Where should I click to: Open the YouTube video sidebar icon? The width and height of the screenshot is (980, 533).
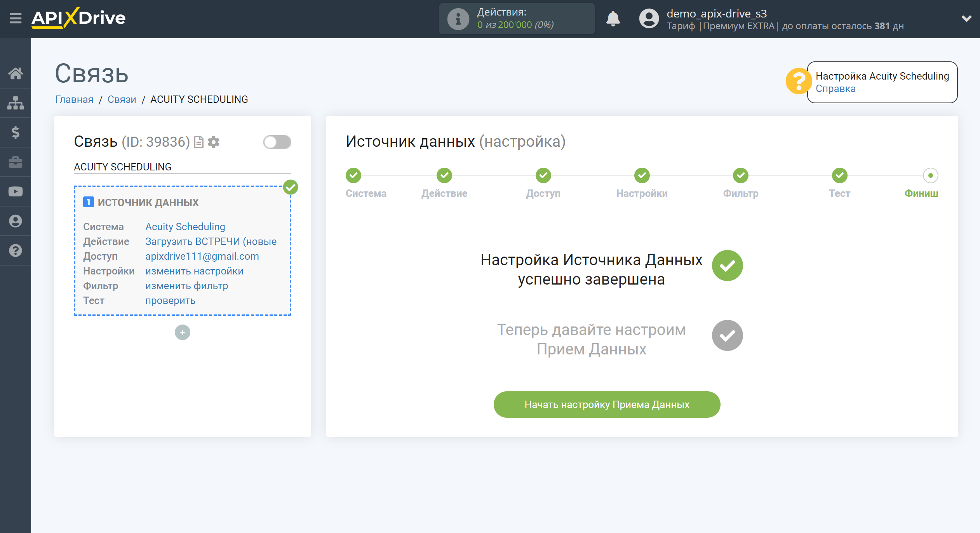point(16,191)
